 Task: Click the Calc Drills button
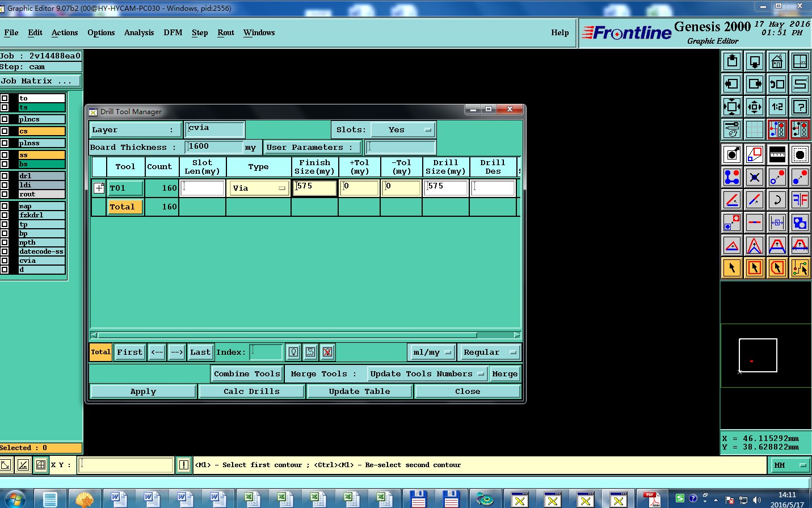(251, 391)
